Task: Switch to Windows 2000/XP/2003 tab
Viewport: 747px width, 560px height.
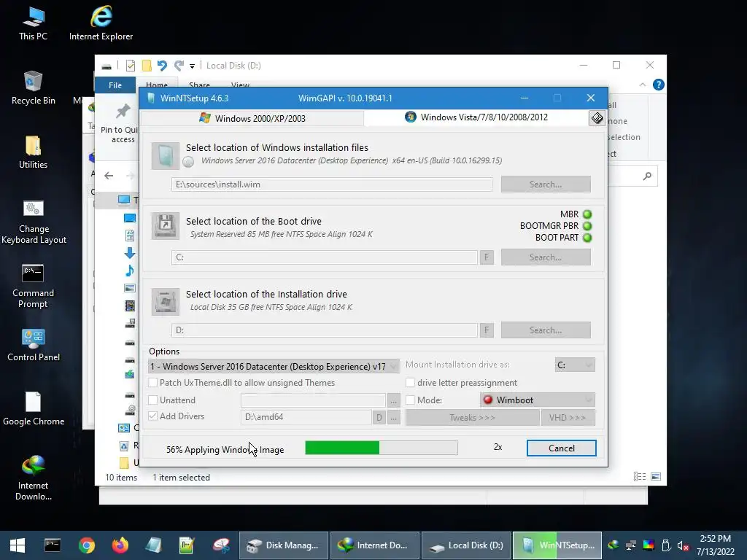Action: click(252, 118)
